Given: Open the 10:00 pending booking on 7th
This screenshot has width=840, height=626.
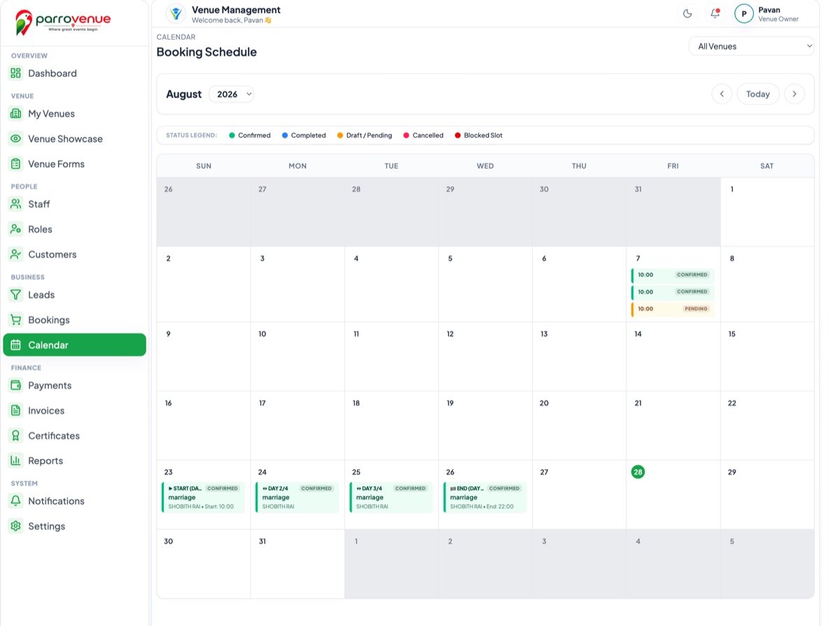Looking at the screenshot, I should (x=673, y=308).
